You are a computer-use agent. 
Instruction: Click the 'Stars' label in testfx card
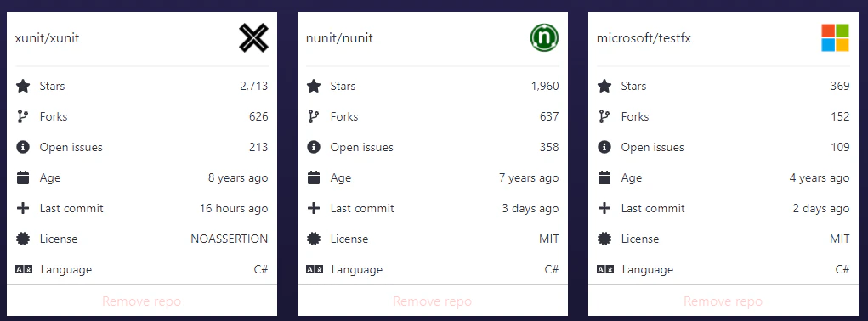click(x=633, y=86)
